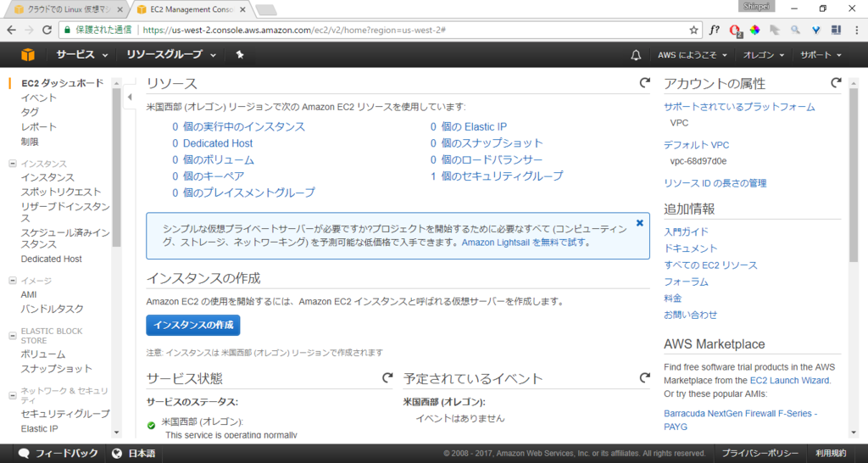Collapse the ELASTIC BLOCK STORE section

13,336
